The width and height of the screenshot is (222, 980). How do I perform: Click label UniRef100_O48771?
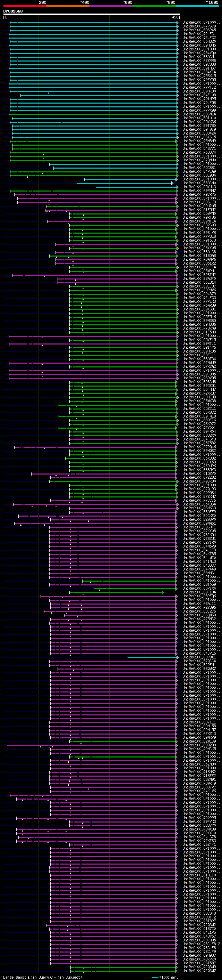click(199, 148)
